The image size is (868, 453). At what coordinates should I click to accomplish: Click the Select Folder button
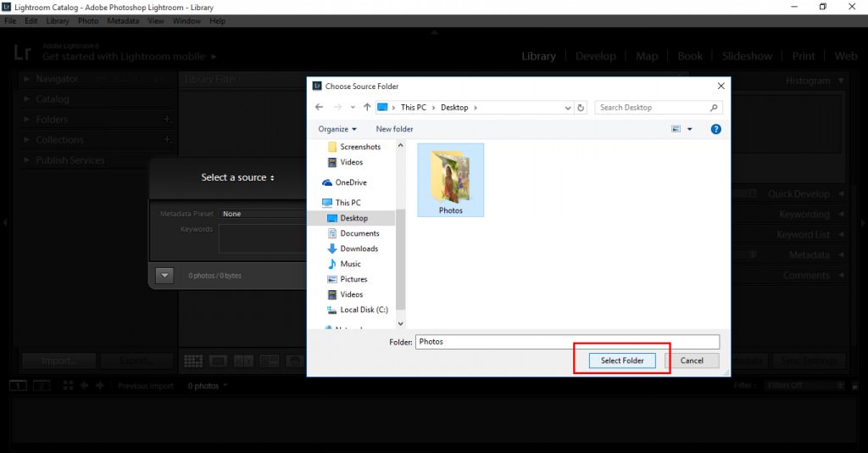coord(622,361)
